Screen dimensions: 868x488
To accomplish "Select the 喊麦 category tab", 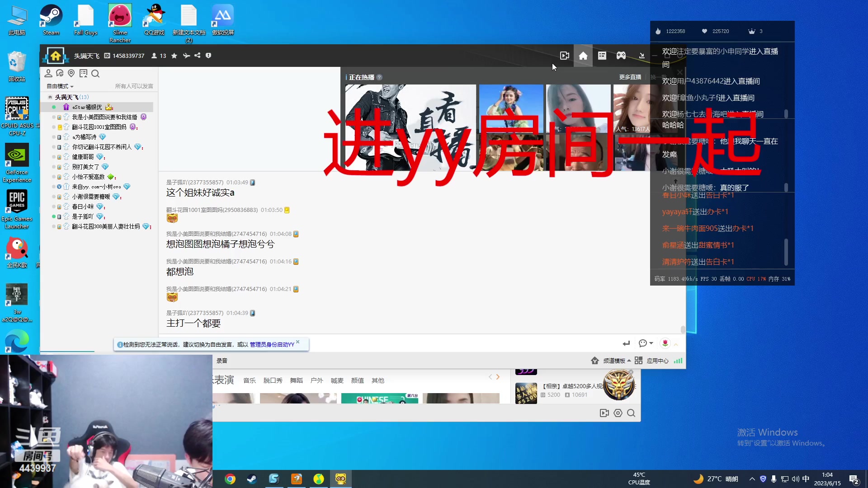I will [337, 380].
